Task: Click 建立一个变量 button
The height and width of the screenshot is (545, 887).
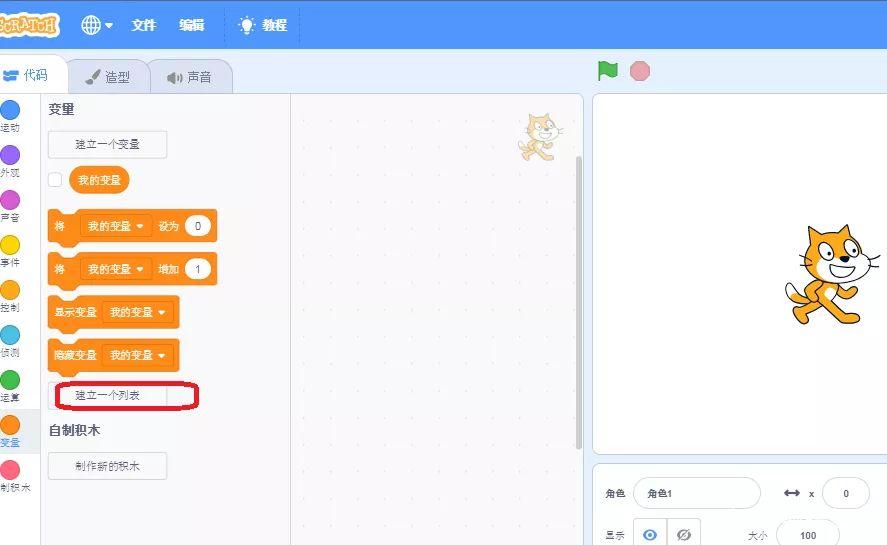Action: point(107,144)
